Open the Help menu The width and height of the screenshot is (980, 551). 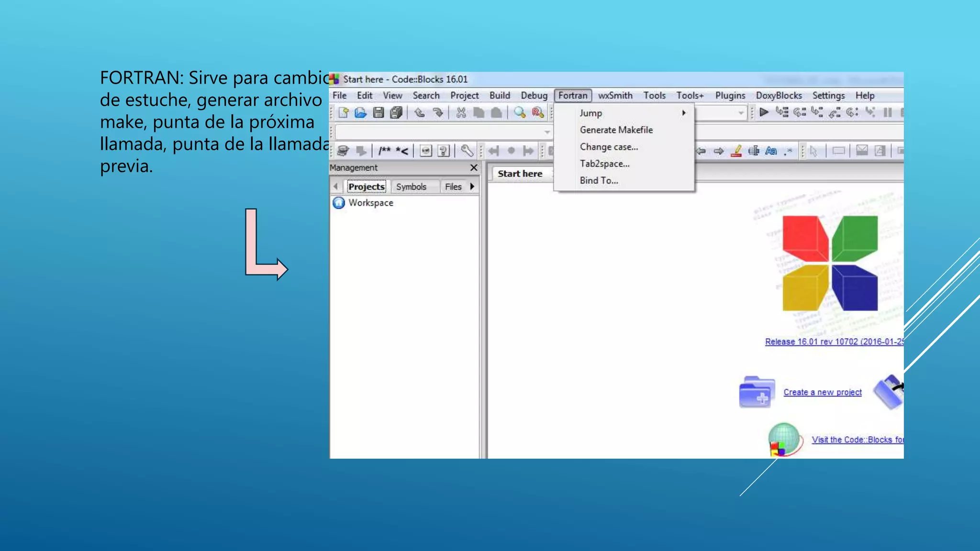point(865,95)
